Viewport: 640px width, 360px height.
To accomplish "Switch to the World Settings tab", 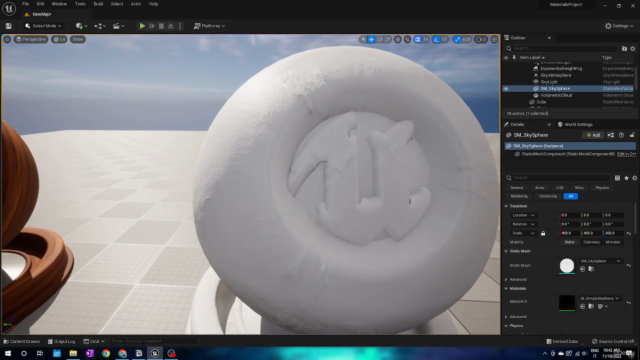I will (575, 124).
